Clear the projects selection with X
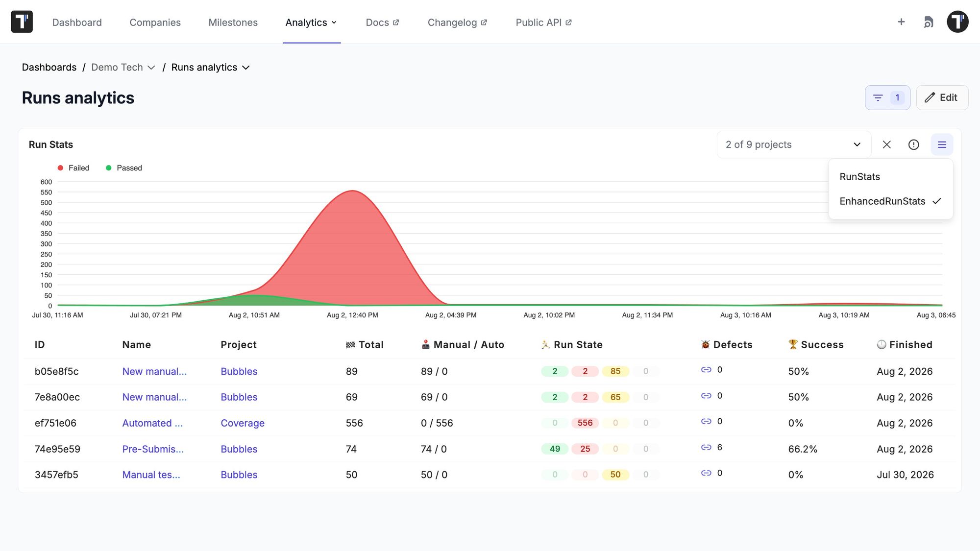The image size is (980, 551). click(x=886, y=144)
